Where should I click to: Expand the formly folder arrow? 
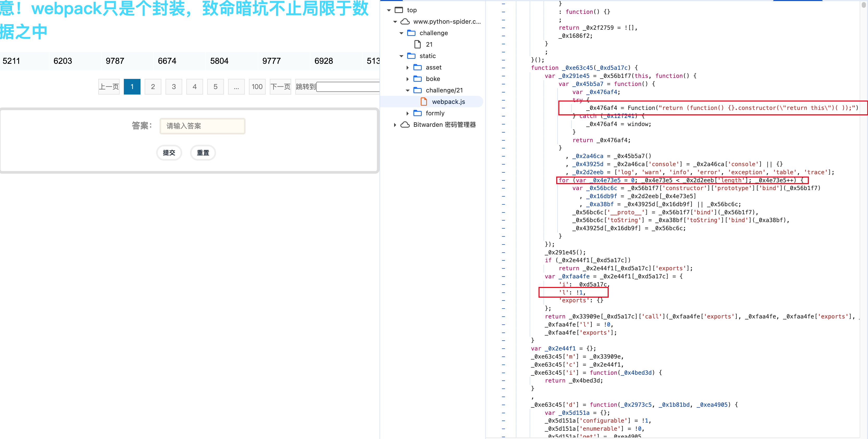[x=408, y=113]
